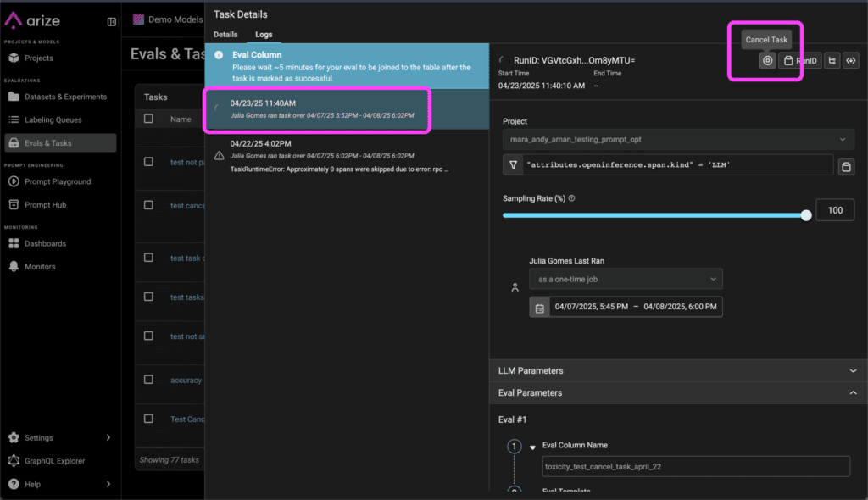
Task: Expand the LLM Parameters section
Action: (x=678, y=370)
